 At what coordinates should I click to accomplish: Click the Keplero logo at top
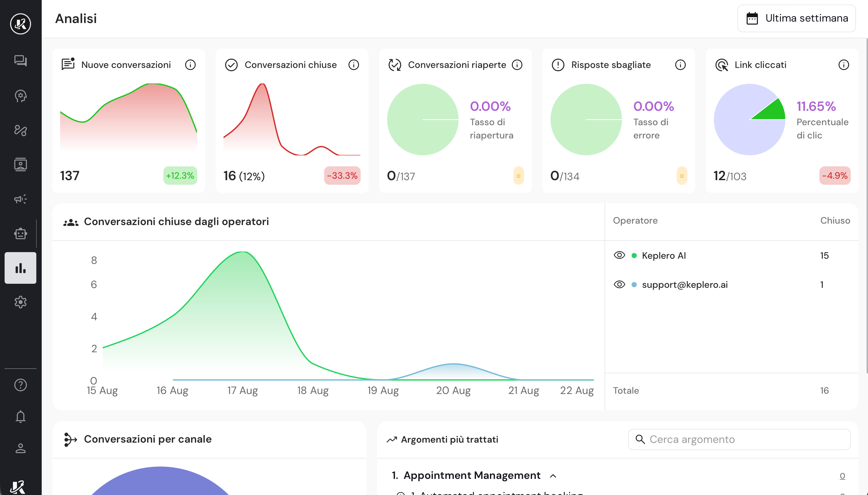20,24
